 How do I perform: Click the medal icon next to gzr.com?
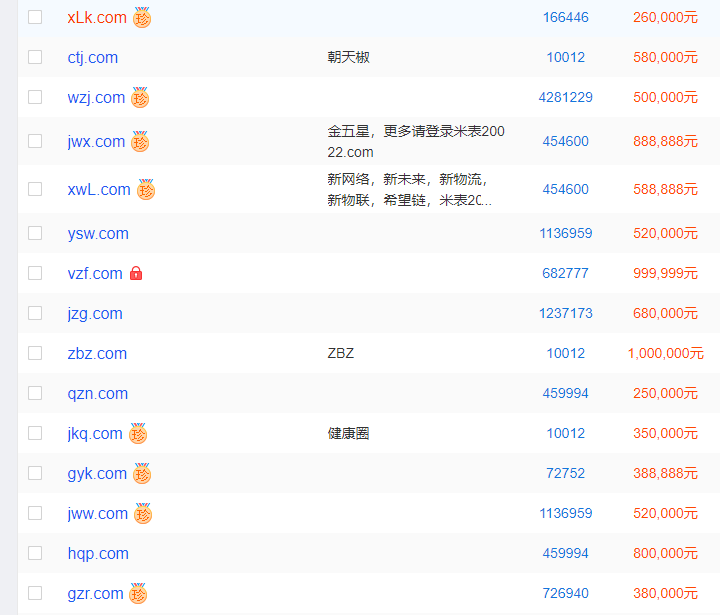click(139, 593)
